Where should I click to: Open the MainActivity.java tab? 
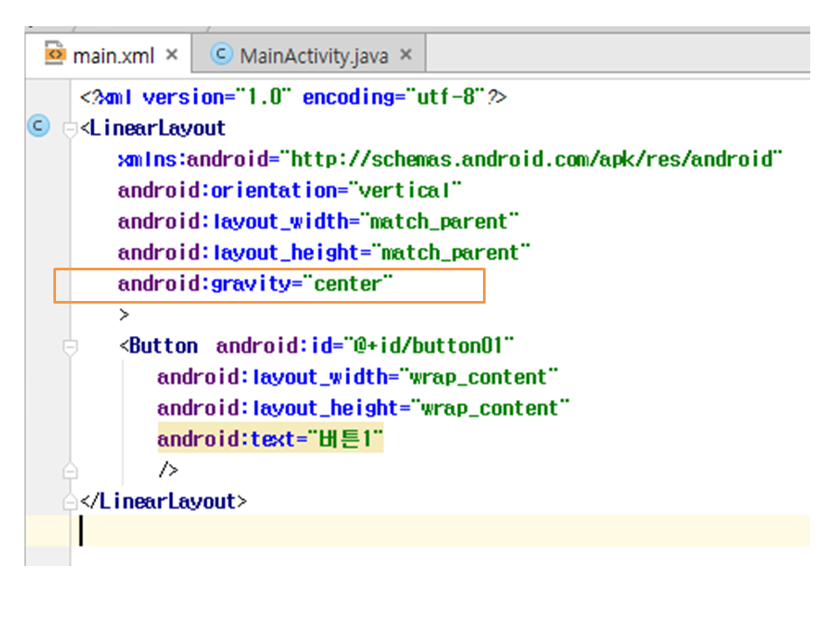point(314,55)
